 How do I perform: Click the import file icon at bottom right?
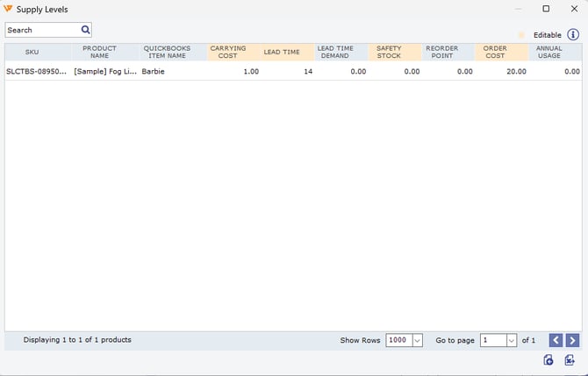tap(549, 360)
